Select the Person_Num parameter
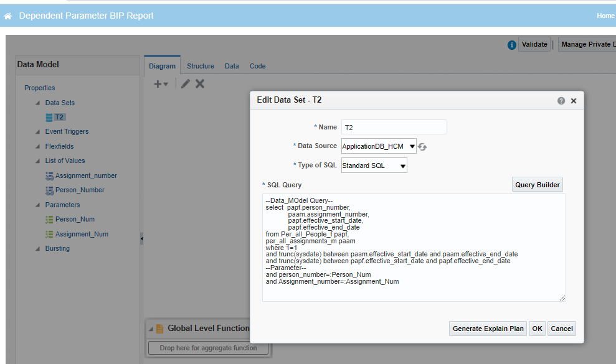The height and width of the screenshot is (364, 616). tap(75, 219)
